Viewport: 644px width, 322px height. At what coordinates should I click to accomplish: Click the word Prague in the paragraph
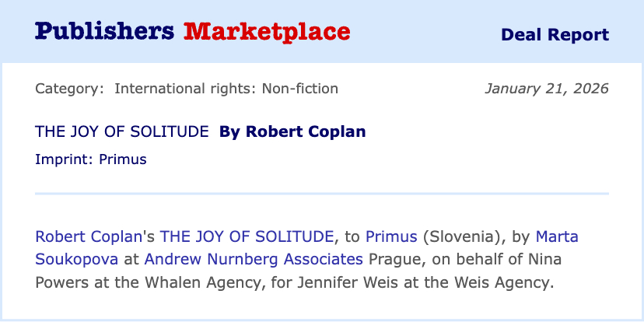[x=396, y=258]
